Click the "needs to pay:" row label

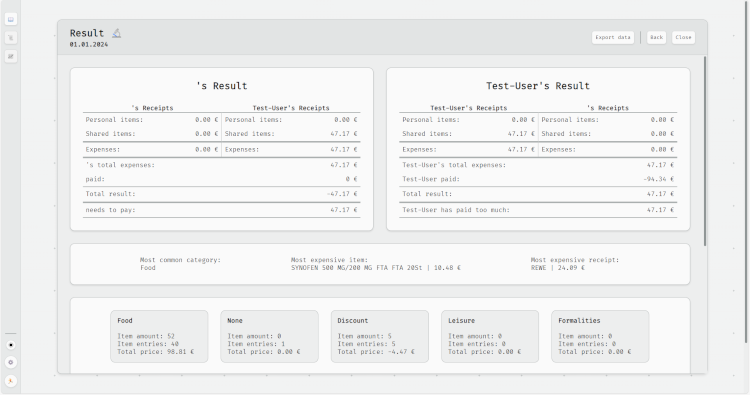(x=110, y=210)
